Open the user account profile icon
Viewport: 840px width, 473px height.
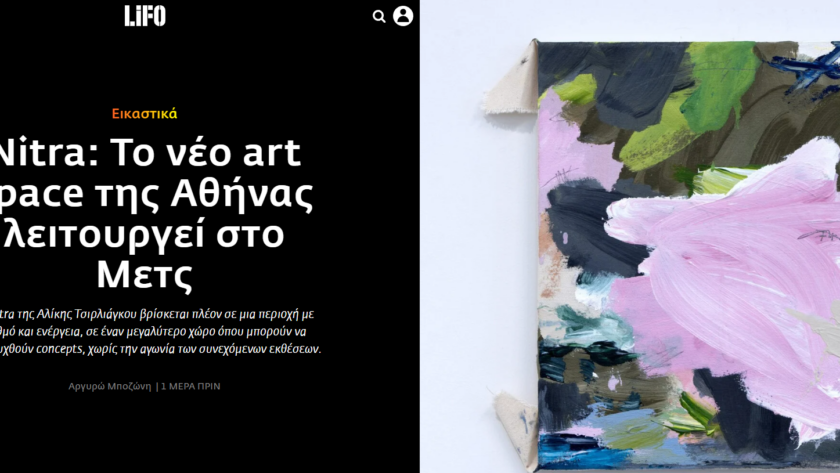[x=403, y=16]
